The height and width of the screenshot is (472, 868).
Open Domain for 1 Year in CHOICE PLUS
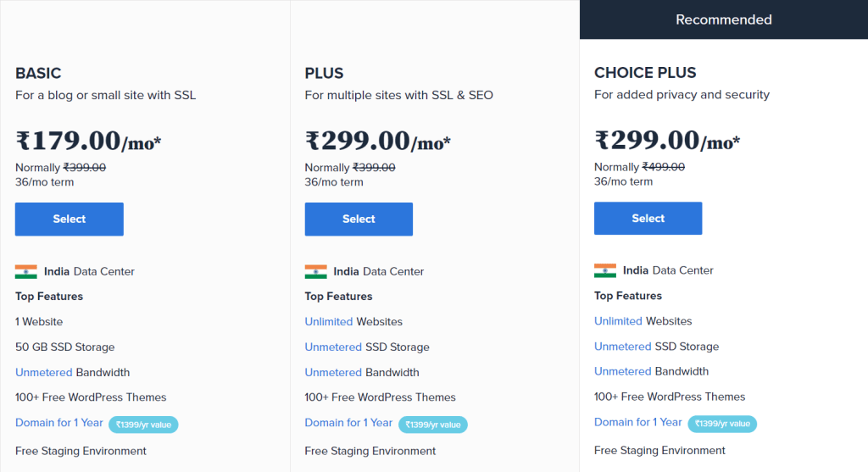[637, 422]
